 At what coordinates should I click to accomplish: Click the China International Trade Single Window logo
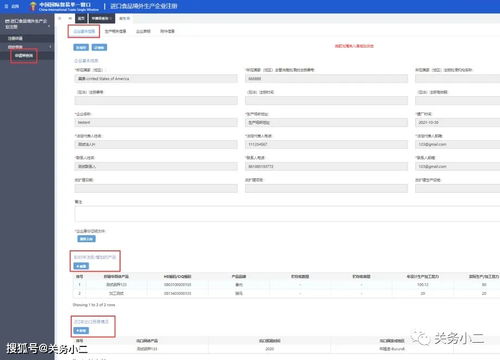64,6
